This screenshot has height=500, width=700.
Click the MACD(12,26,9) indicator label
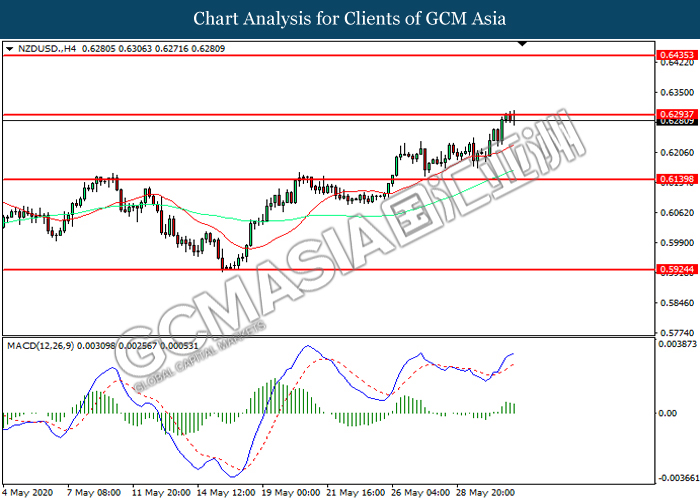(x=41, y=346)
